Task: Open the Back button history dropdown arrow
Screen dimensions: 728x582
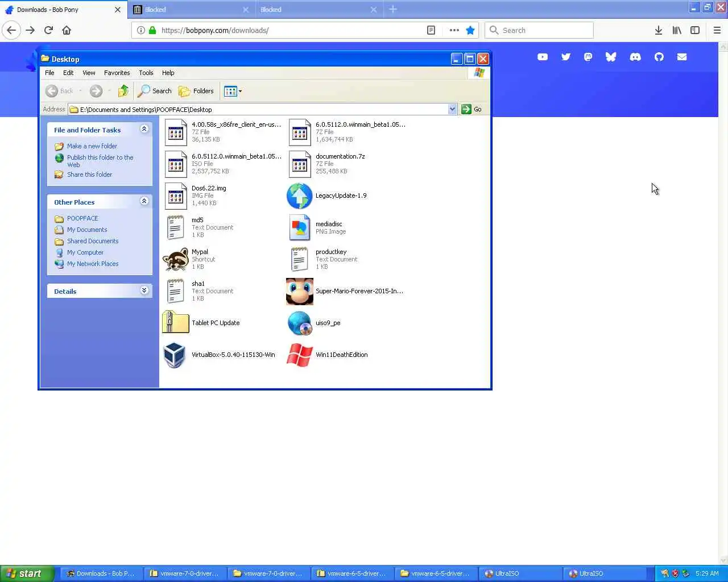Action: point(80,91)
